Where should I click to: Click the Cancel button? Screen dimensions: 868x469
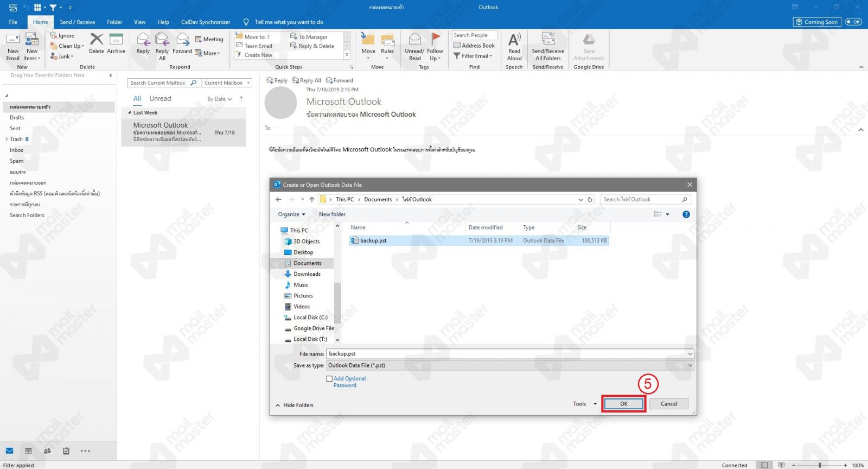click(x=669, y=404)
